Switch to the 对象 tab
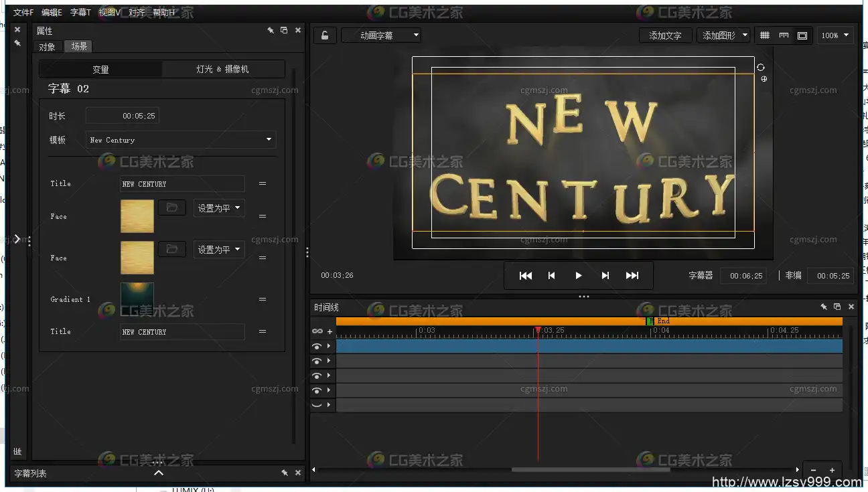Image resolution: width=868 pixels, height=492 pixels. [47, 46]
